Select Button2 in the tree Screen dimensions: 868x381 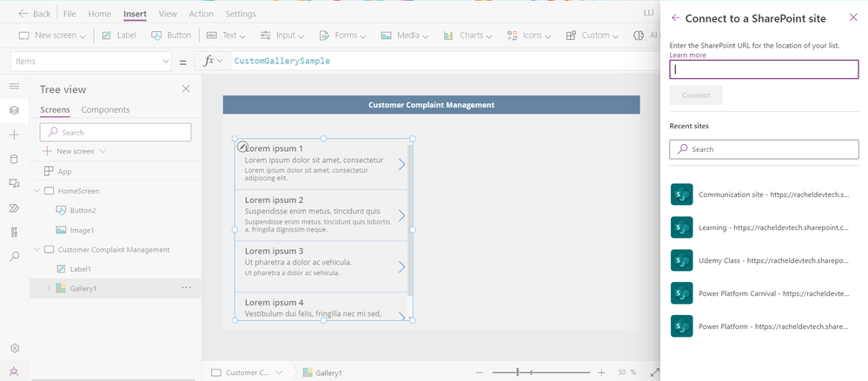pyautogui.click(x=83, y=211)
